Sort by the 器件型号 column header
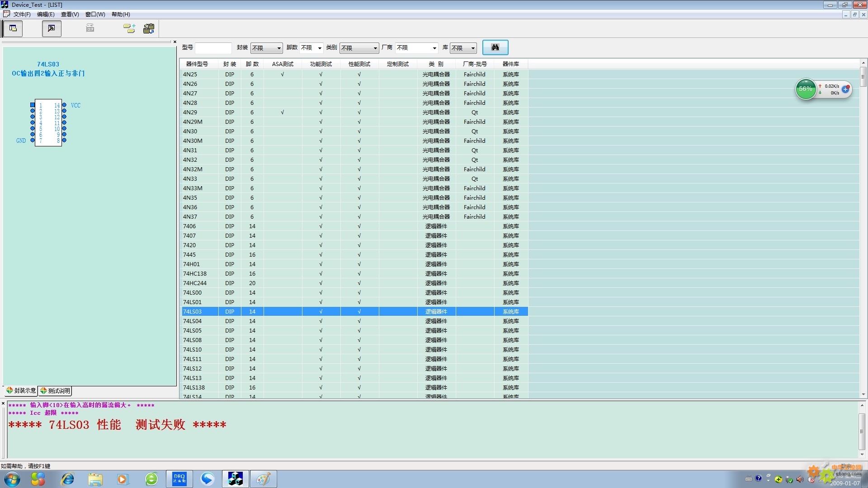The height and width of the screenshot is (488, 868). click(x=197, y=64)
